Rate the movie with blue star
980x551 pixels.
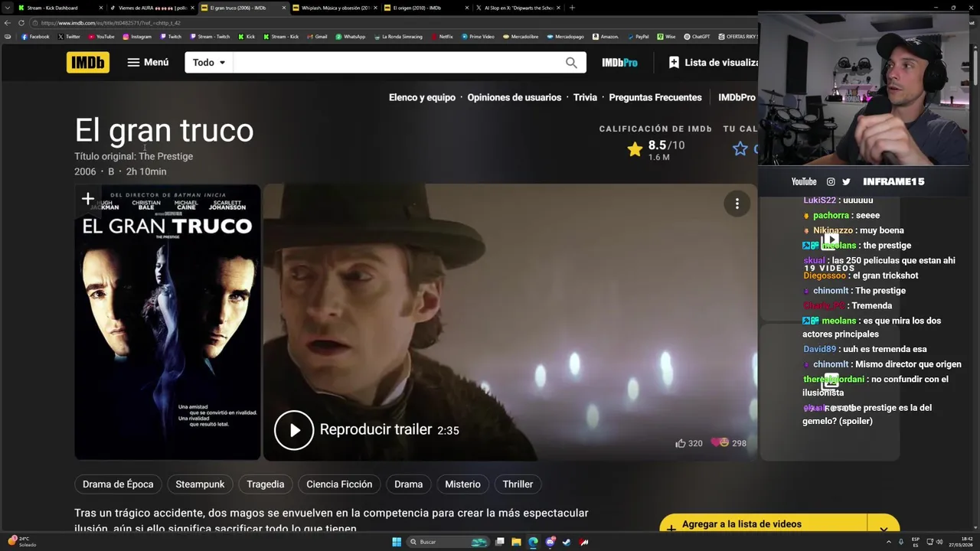(x=740, y=149)
